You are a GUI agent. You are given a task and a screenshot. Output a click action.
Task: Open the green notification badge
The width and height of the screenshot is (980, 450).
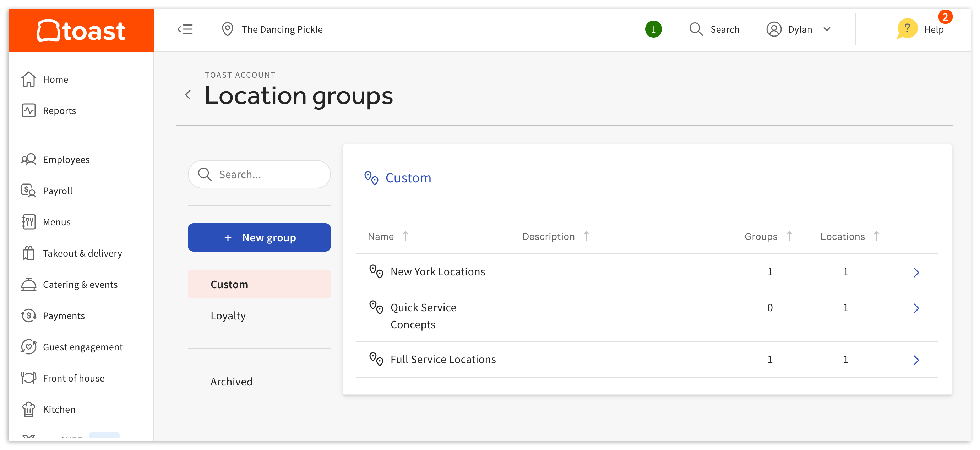[653, 29]
